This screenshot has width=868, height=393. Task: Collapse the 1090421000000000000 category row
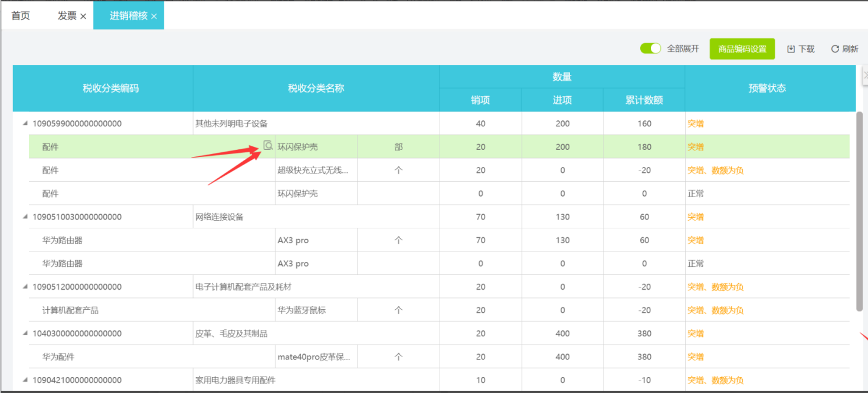(x=25, y=380)
